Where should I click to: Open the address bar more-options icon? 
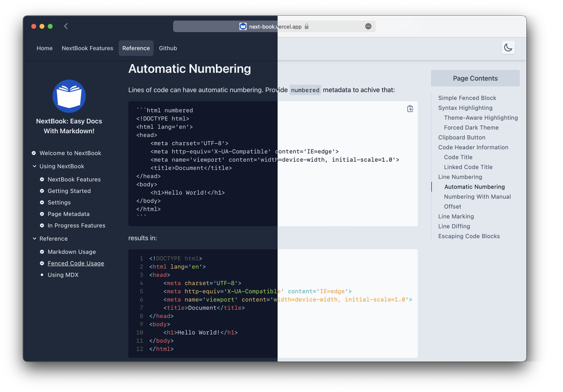point(368,26)
